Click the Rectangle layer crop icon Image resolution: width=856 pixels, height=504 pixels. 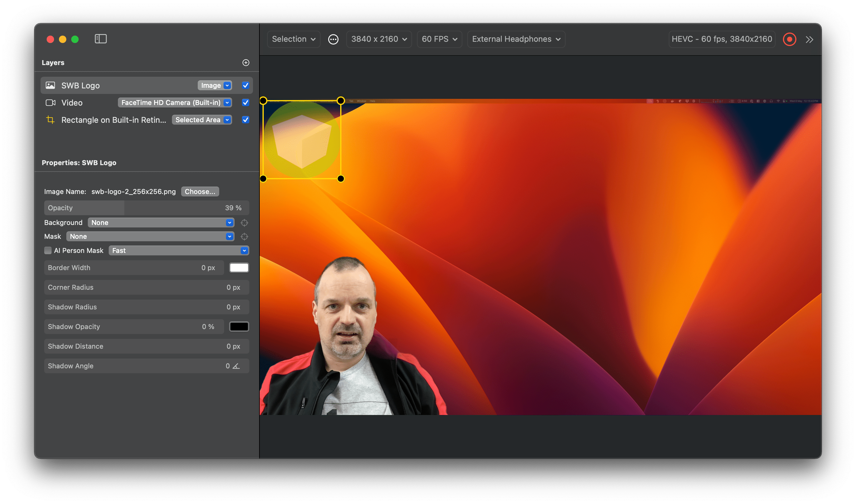(50, 119)
